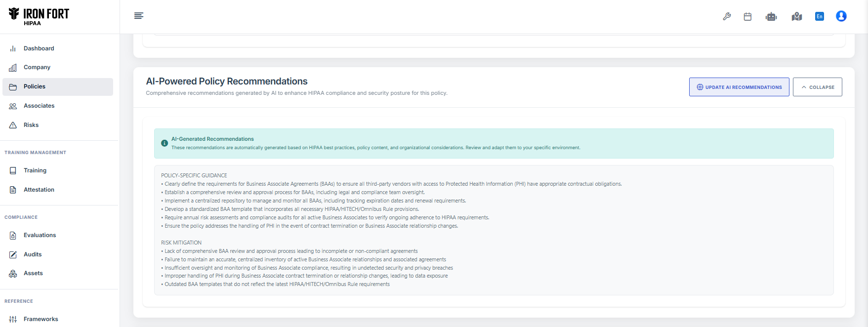Screen dimensions: 868x327
Task: Click the map location icon in header
Action: click(x=796, y=17)
